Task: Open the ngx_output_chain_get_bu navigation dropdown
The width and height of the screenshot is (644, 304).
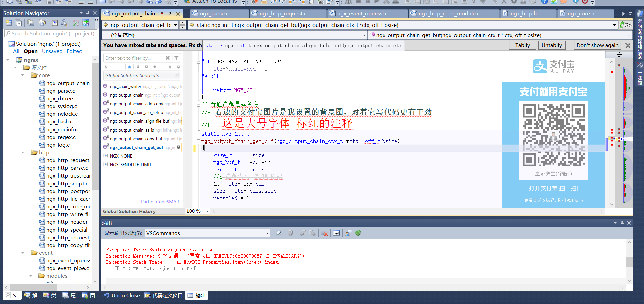Action: (175, 25)
